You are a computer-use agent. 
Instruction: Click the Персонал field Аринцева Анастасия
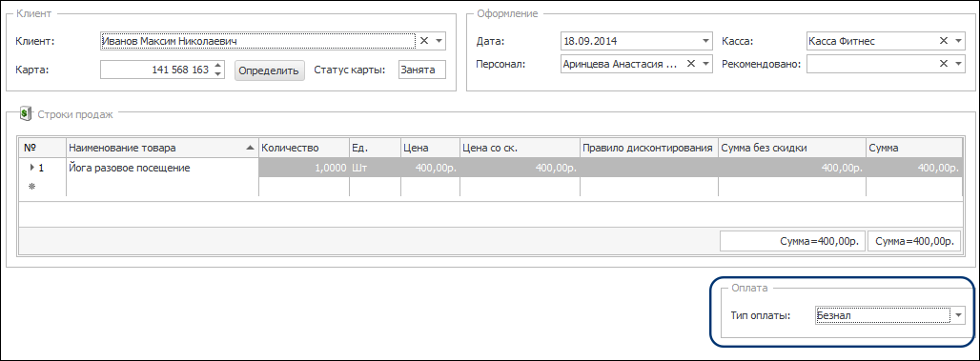pyautogui.click(x=623, y=63)
